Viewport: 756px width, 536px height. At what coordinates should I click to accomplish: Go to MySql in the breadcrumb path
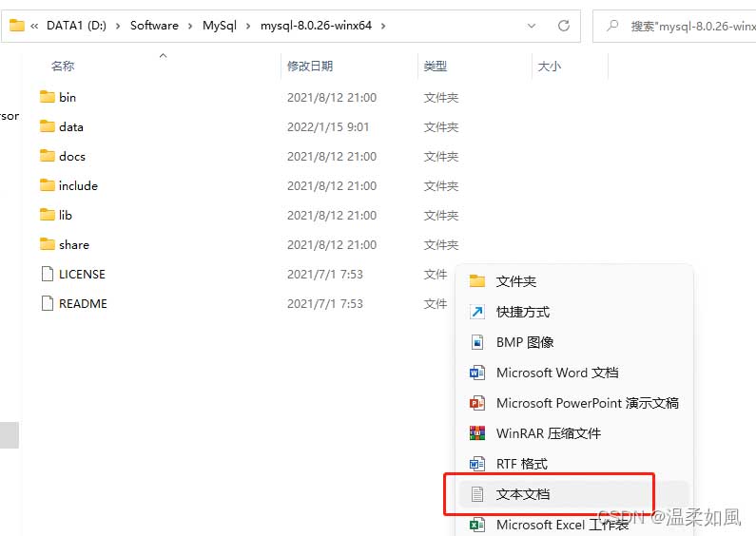pos(218,26)
